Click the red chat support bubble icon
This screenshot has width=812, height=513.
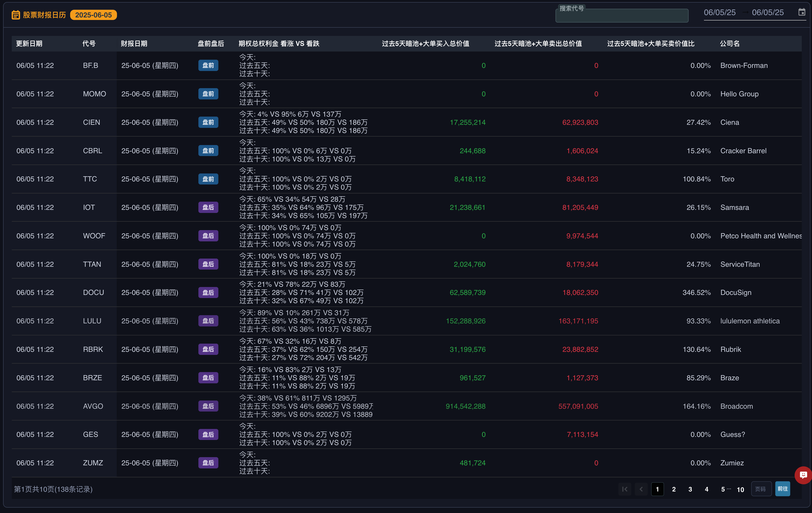tap(803, 475)
